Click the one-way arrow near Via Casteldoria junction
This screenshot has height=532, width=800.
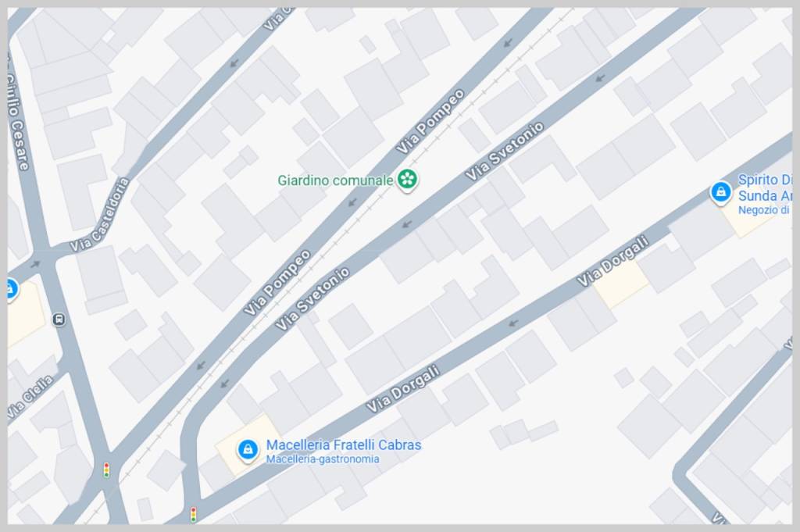click(x=34, y=264)
